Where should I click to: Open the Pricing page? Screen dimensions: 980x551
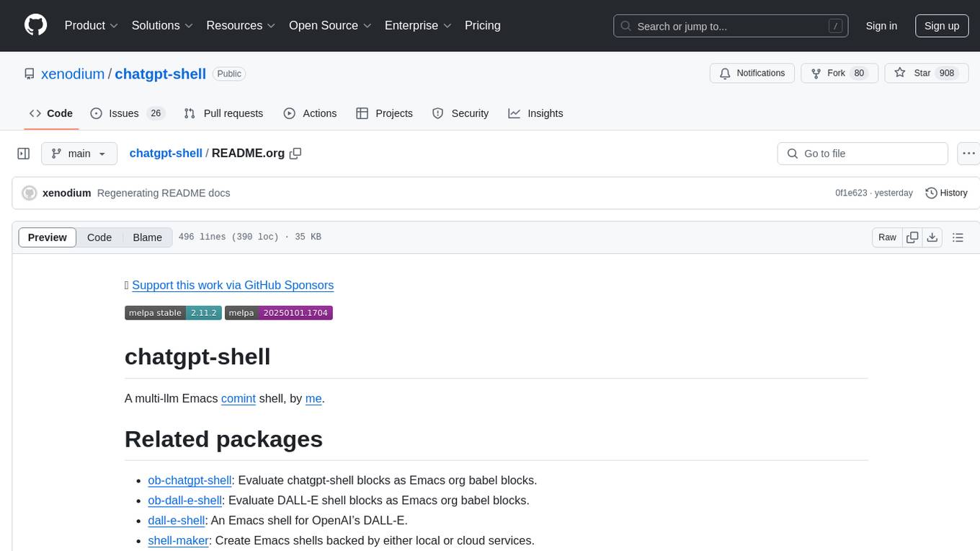[483, 26]
